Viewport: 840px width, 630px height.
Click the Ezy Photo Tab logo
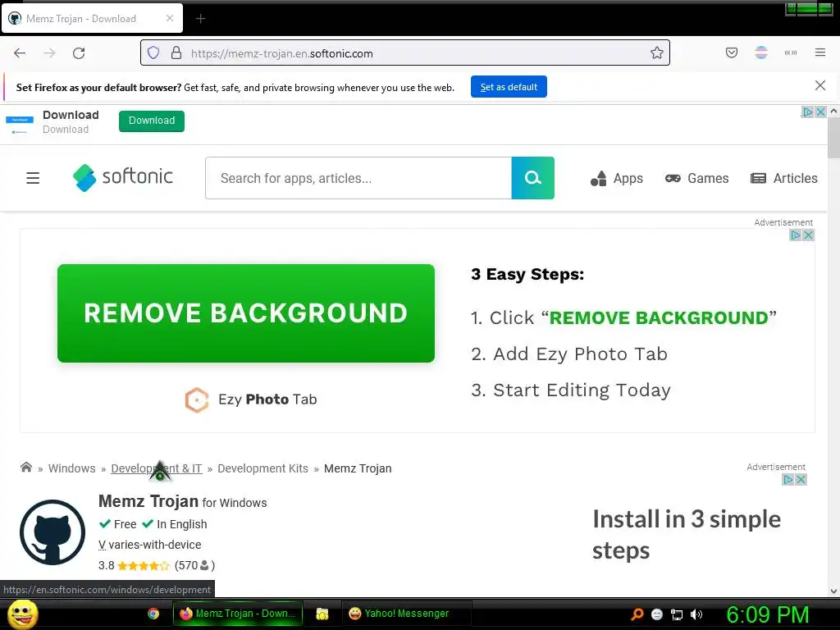point(251,399)
